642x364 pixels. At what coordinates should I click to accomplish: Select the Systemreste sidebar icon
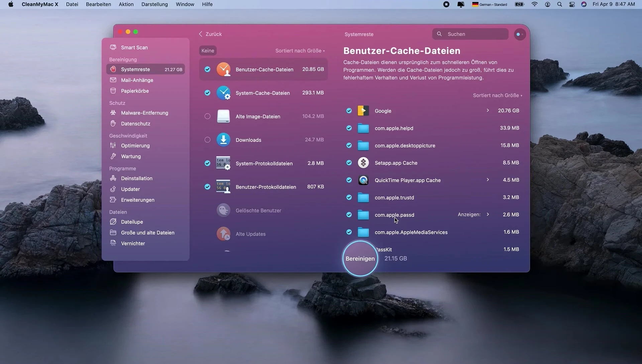coord(113,69)
